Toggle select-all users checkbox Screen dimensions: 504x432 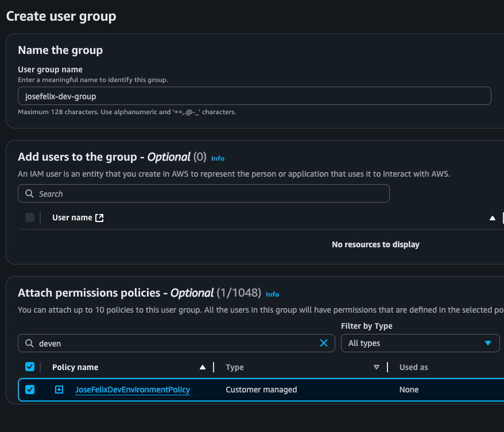pos(30,217)
